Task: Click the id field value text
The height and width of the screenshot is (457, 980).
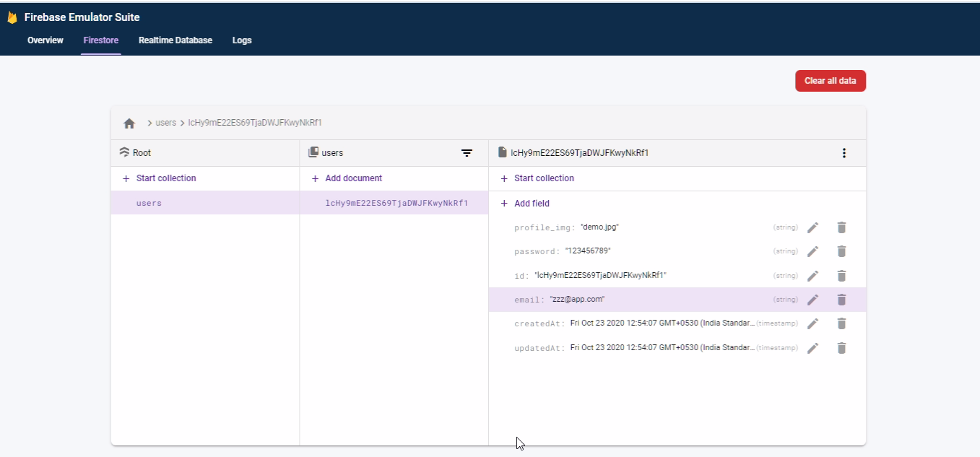Action: 600,276
